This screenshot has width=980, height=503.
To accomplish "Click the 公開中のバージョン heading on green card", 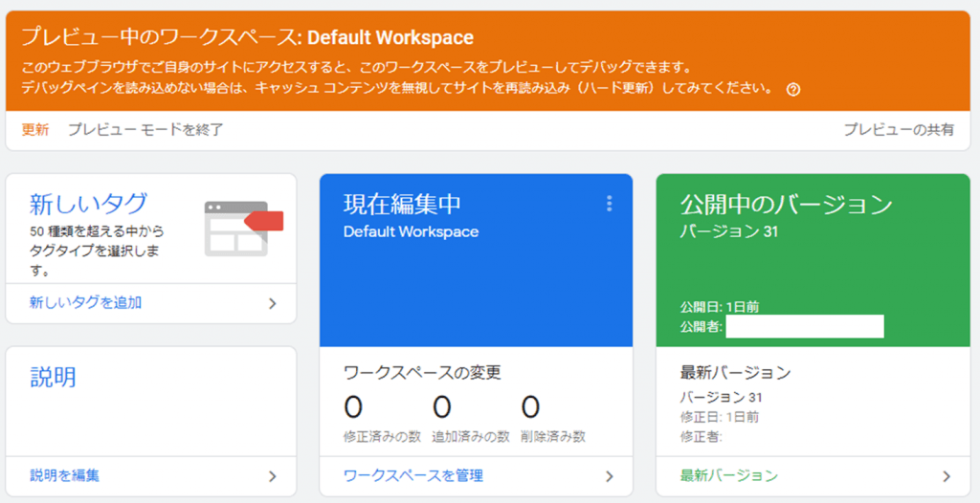I will pyautogui.click(x=786, y=204).
